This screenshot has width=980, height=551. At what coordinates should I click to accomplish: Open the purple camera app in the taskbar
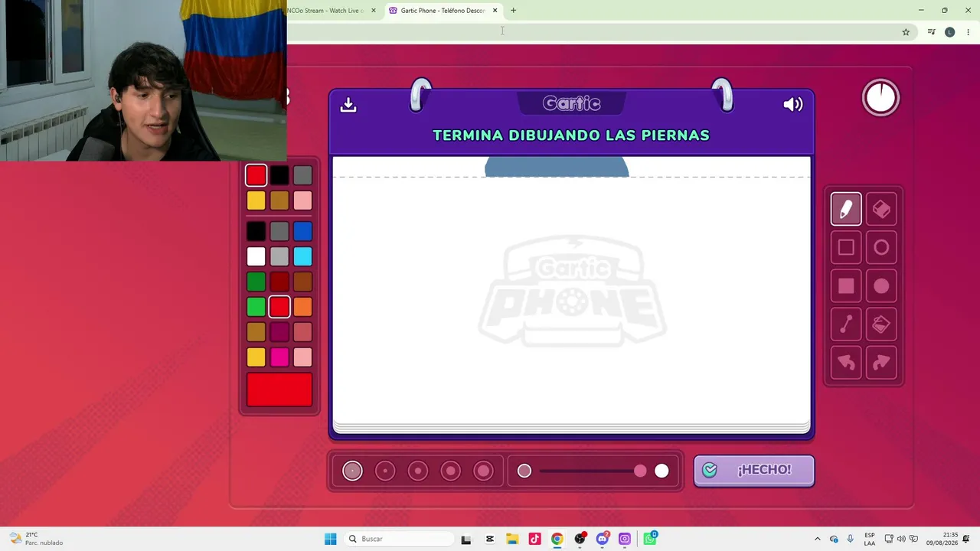click(x=625, y=539)
